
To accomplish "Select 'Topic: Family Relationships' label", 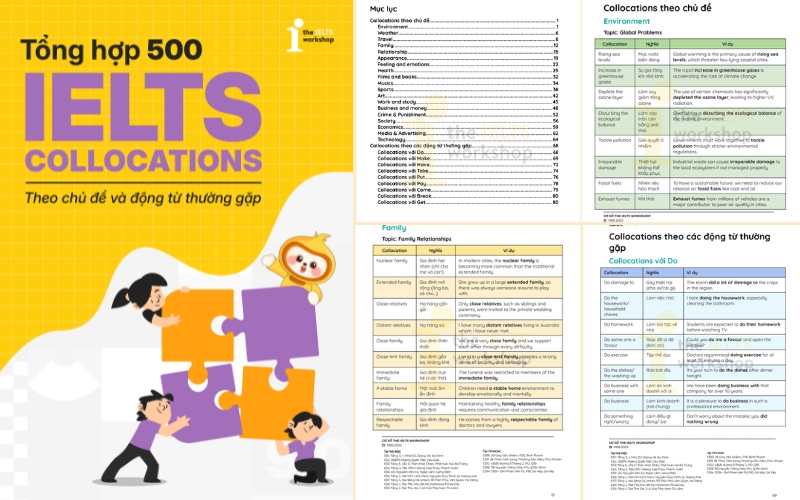I will (416, 239).
